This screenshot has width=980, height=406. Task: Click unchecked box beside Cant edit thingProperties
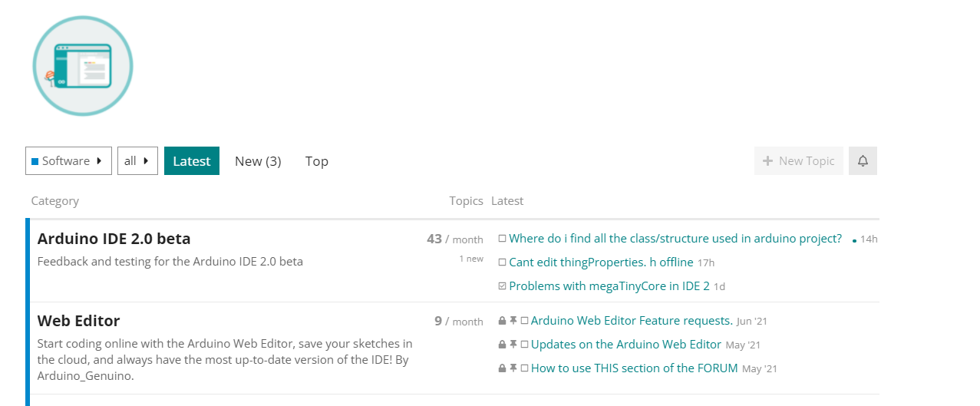[x=502, y=262]
